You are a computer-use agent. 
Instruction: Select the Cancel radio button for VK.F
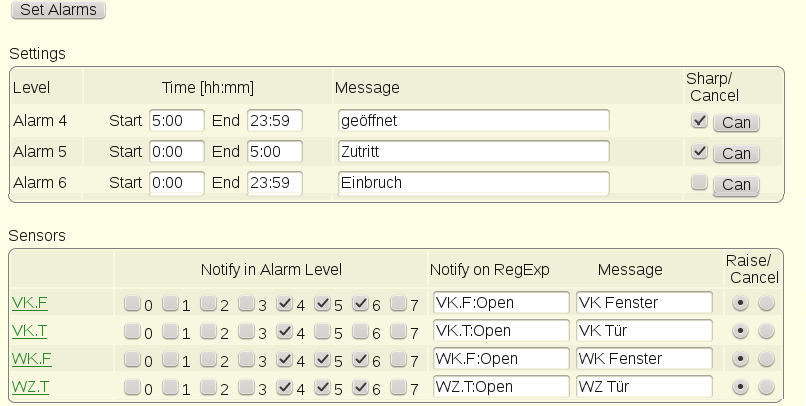[766, 303]
